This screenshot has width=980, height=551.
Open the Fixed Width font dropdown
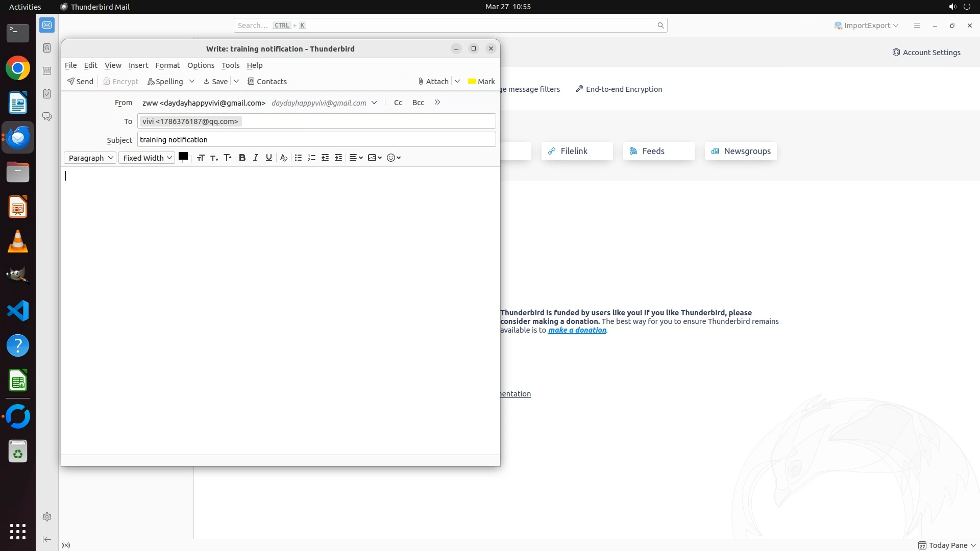[x=147, y=158]
